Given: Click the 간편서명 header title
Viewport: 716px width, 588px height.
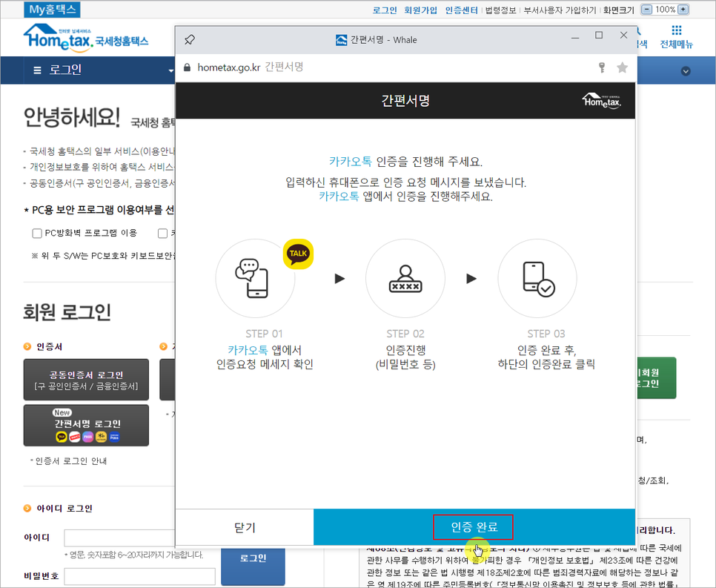Looking at the screenshot, I should pyautogui.click(x=405, y=100).
